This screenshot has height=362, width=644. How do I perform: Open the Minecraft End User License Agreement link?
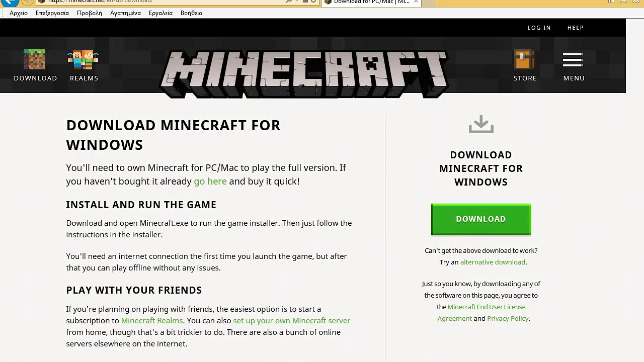481,313
